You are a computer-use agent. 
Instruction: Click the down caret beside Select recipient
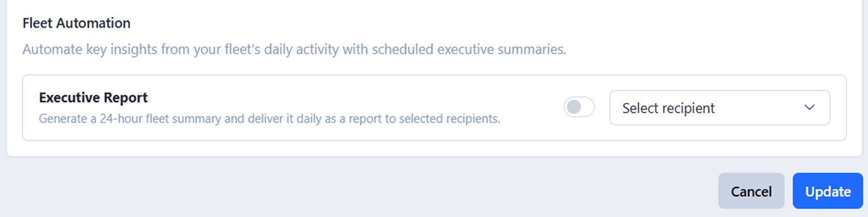(809, 107)
